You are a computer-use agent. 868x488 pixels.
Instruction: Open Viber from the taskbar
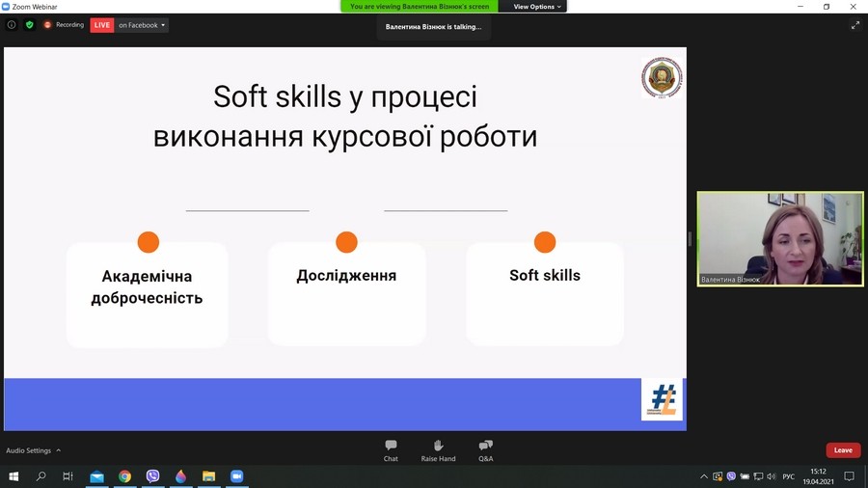[x=152, y=476]
